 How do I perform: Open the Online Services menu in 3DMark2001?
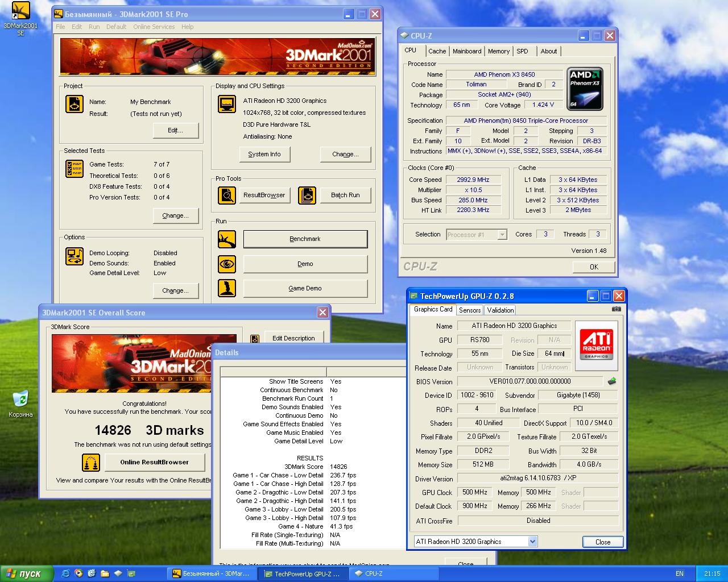154,27
